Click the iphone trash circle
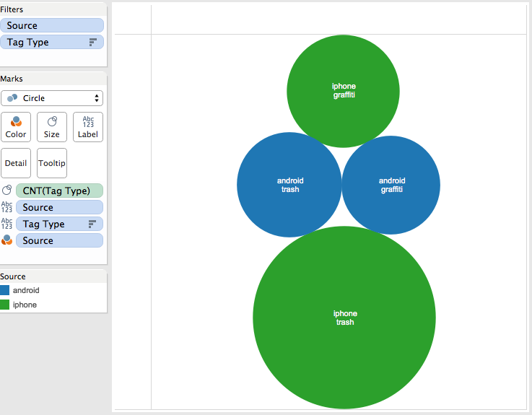 tap(344, 318)
